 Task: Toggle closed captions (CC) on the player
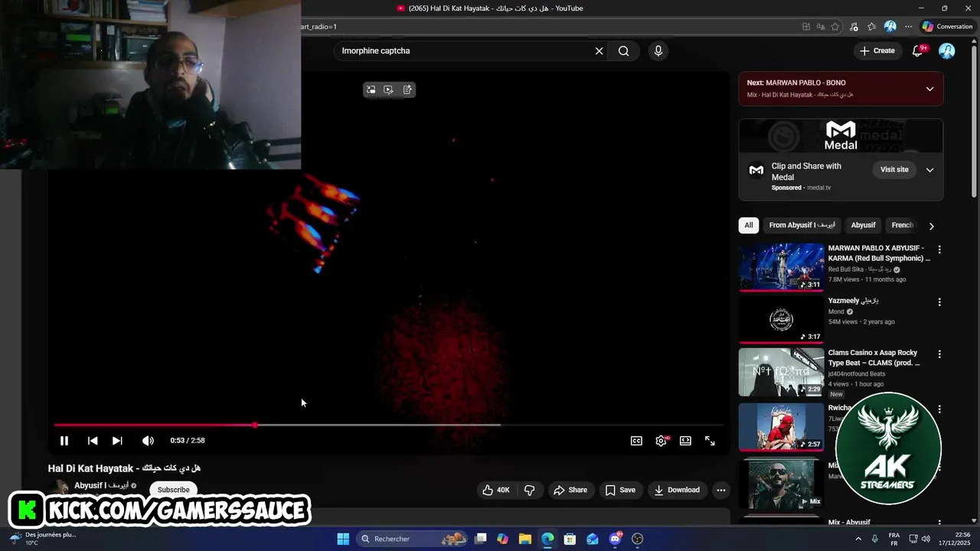[x=636, y=441]
